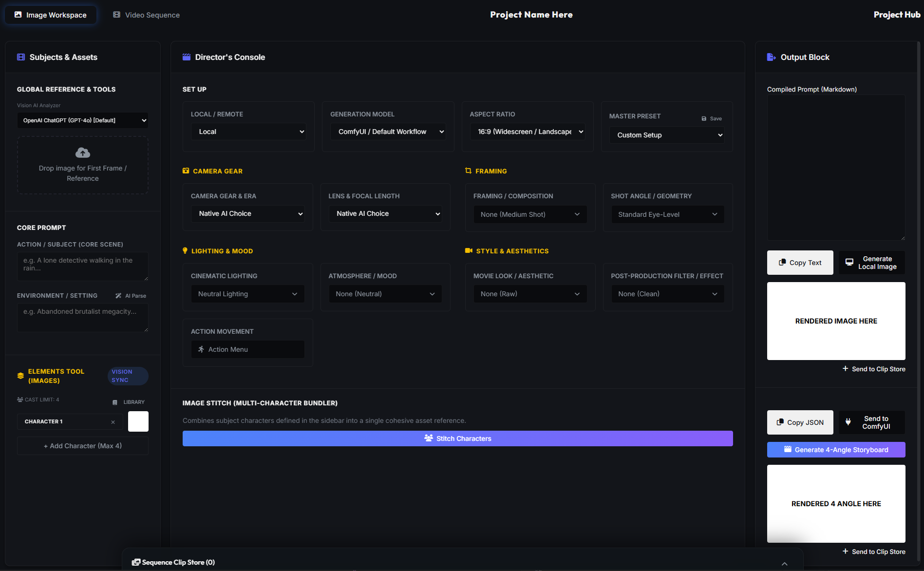Expand Sequence Clip Store with chevron
Screen dimensions: 924x571
click(784, 564)
